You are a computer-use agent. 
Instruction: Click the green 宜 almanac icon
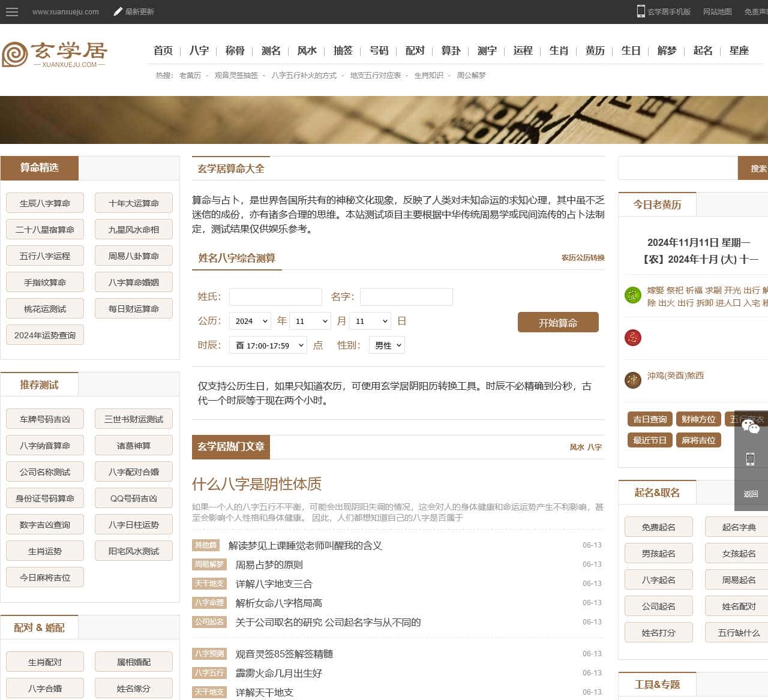pyautogui.click(x=633, y=295)
